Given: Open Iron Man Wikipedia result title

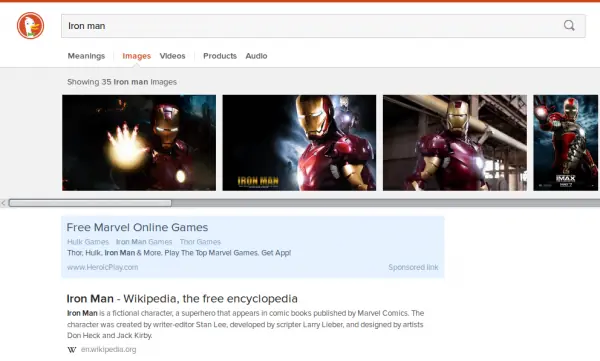Looking at the screenshot, I should coord(182,299).
